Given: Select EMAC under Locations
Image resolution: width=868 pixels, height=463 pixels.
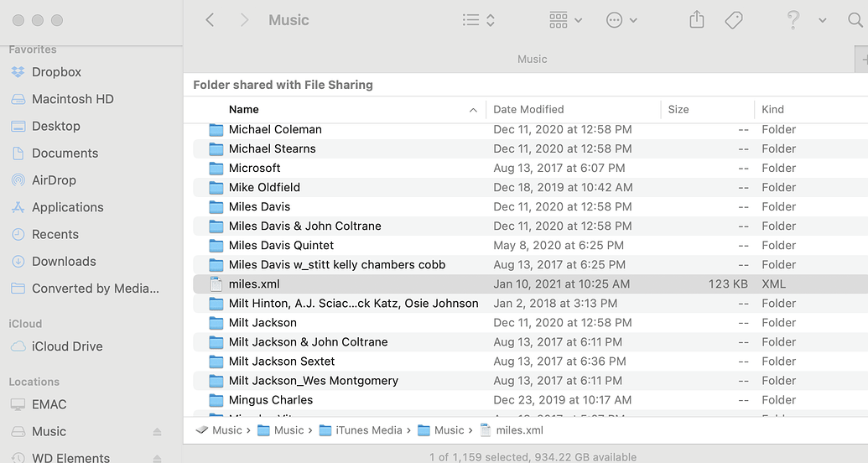Looking at the screenshot, I should tap(49, 405).
